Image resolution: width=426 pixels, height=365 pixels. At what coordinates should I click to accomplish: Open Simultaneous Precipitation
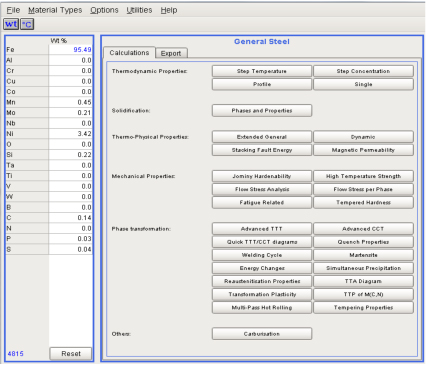pyautogui.click(x=363, y=268)
